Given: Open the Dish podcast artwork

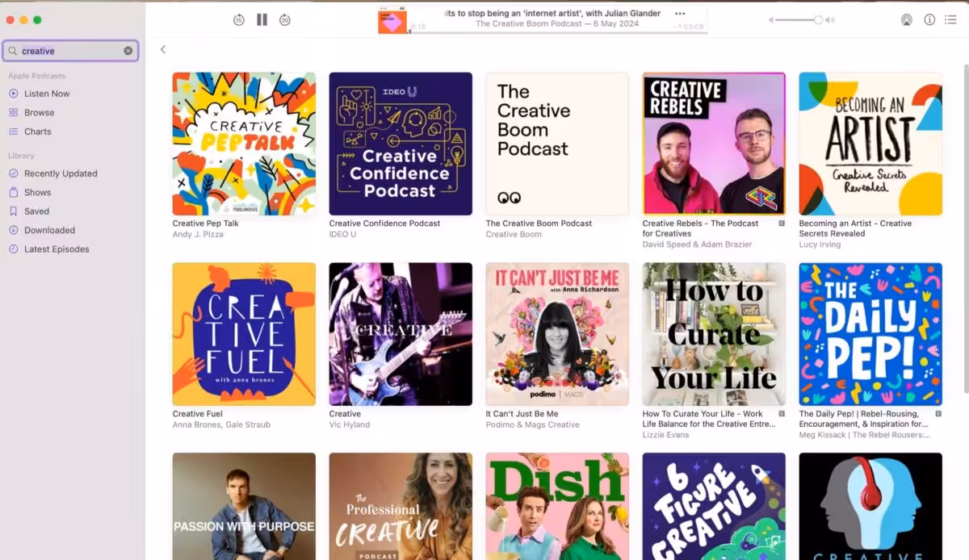Looking at the screenshot, I should click(557, 506).
